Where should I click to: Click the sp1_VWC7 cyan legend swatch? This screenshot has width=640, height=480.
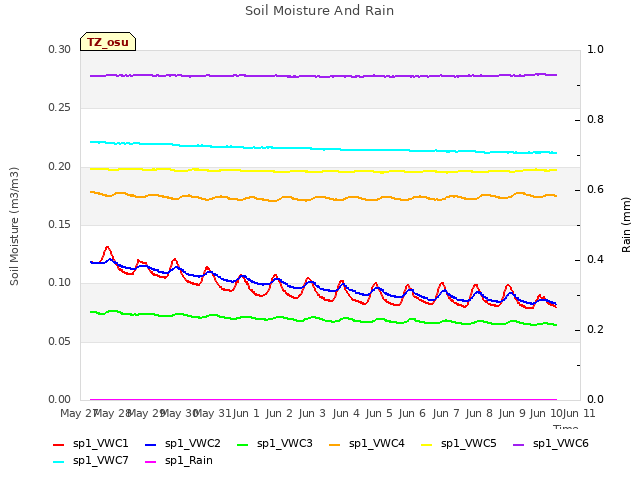point(58,462)
